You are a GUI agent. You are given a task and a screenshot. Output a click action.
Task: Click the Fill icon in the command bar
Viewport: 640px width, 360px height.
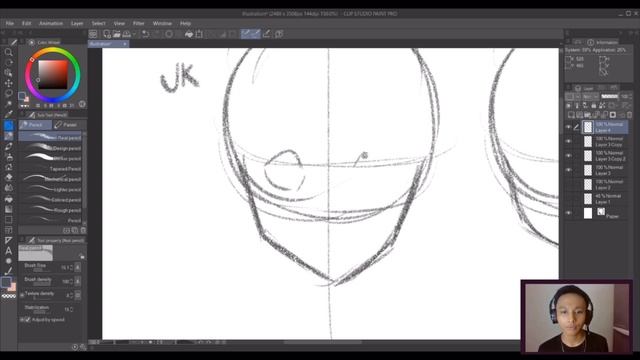(189, 34)
